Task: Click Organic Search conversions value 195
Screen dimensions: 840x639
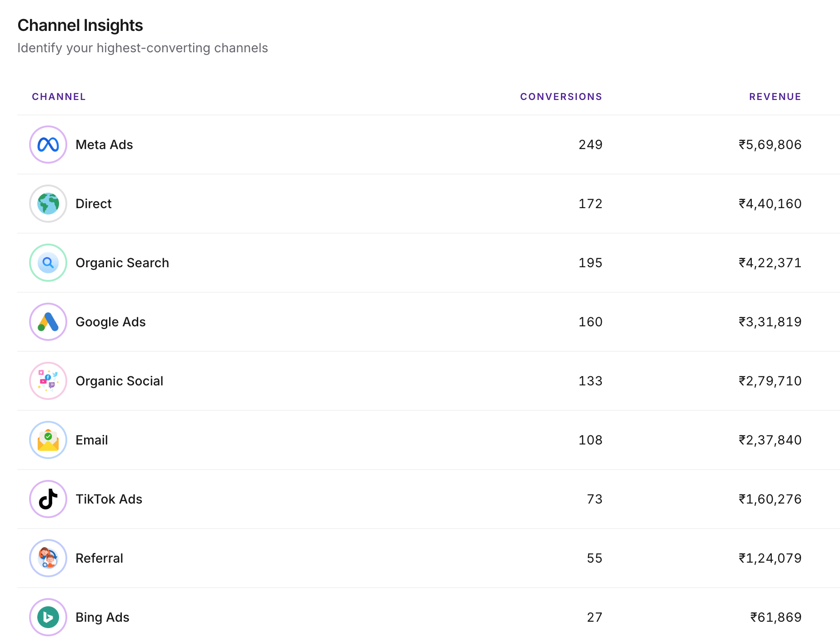Action: [x=590, y=263]
